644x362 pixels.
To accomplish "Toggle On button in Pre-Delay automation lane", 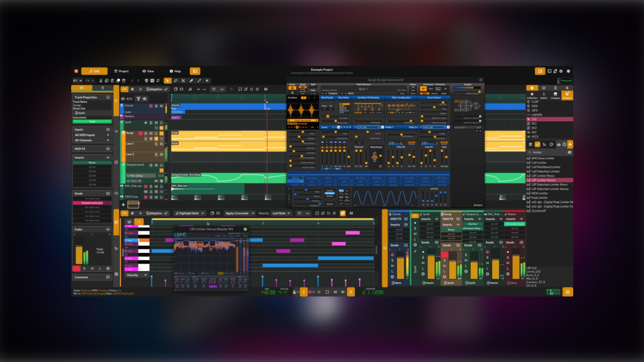I will coord(128,181).
